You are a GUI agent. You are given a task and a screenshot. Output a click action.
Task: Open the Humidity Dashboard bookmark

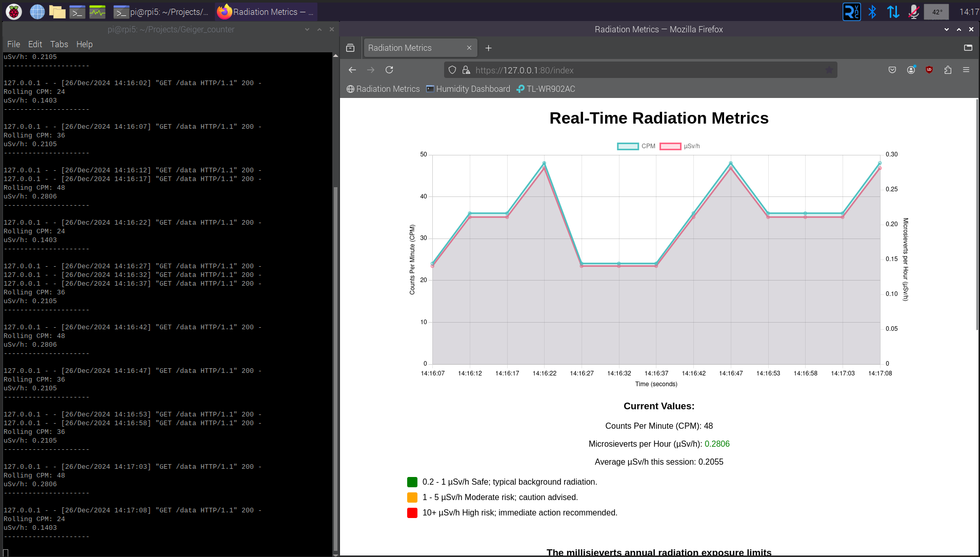coord(468,89)
